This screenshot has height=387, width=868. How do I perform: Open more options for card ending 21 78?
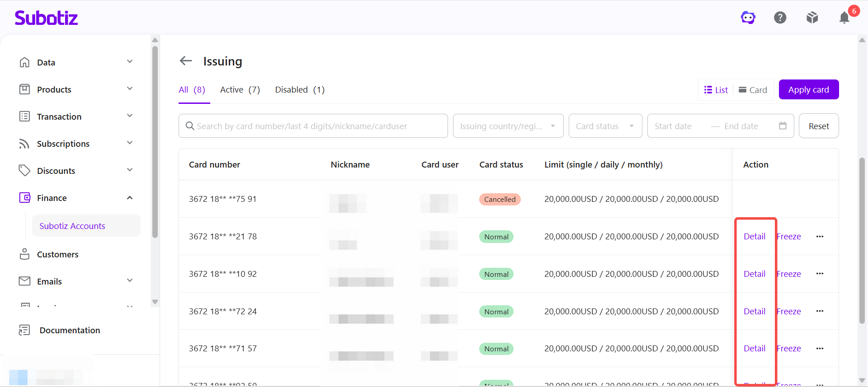click(x=820, y=237)
